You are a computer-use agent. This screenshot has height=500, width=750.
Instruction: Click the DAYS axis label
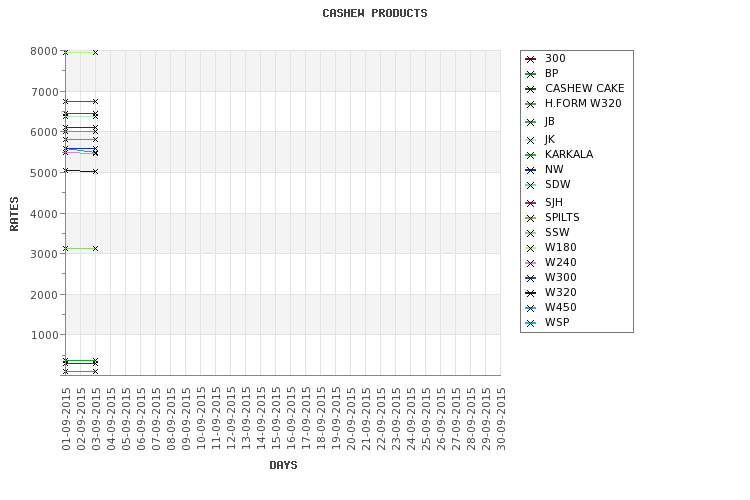[283, 465]
